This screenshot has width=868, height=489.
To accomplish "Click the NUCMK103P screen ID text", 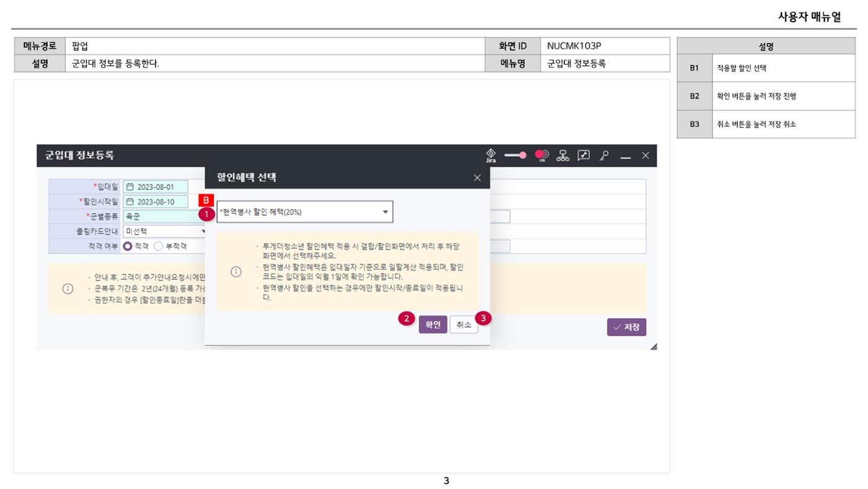I will [574, 46].
